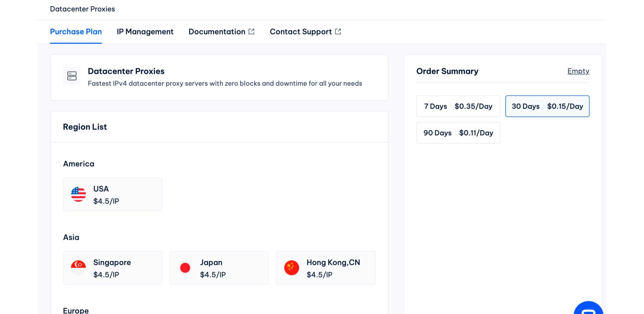
Task: Open the Documentation link
Action: point(217,32)
